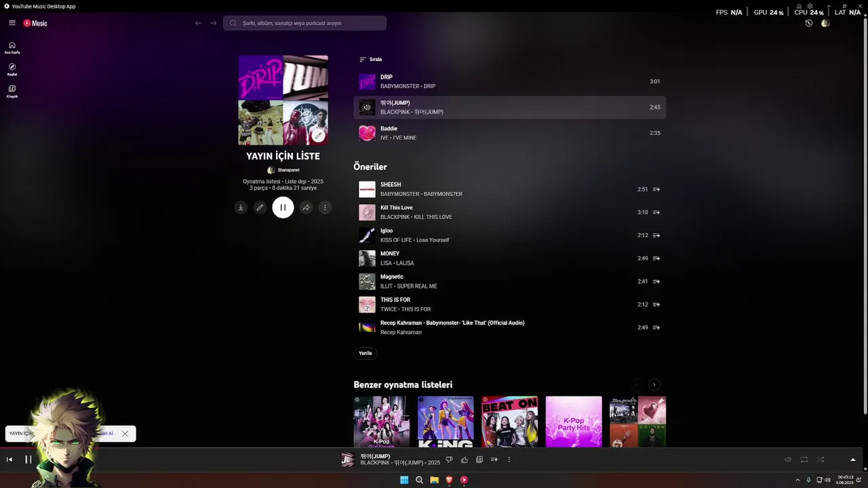Play DRIP by BABYMONSTER
This screenshot has height=488, width=868.
[509, 81]
